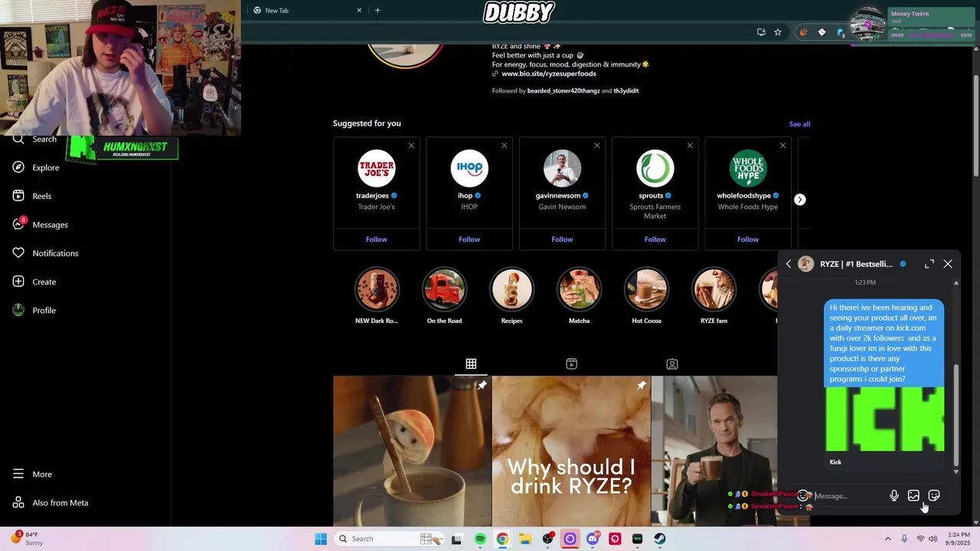Screen dimensions: 980x551
Task: Follow gavinnewsom
Action: click(562, 240)
